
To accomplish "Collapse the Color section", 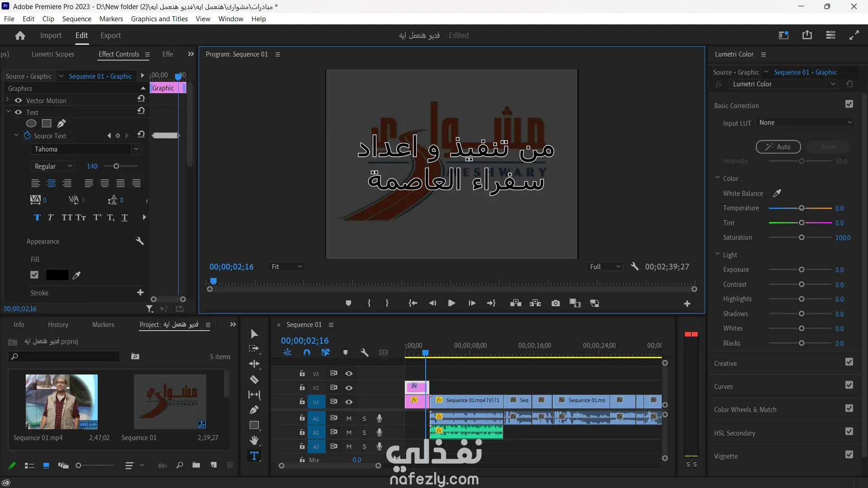I will pos(717,178).
